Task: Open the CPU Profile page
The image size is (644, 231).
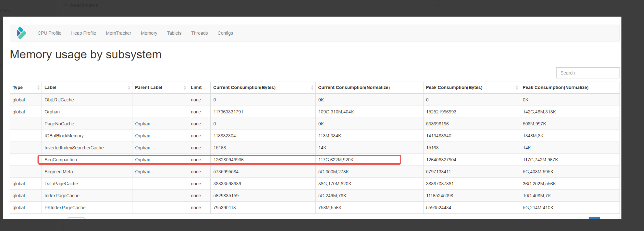Action: pyautogui.click(x=49, y=33)
